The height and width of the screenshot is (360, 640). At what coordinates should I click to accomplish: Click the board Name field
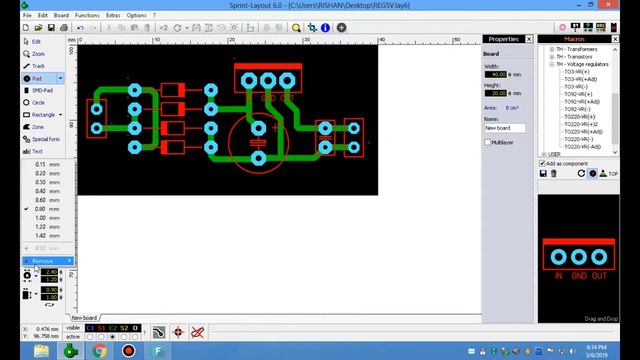(504, 128)
